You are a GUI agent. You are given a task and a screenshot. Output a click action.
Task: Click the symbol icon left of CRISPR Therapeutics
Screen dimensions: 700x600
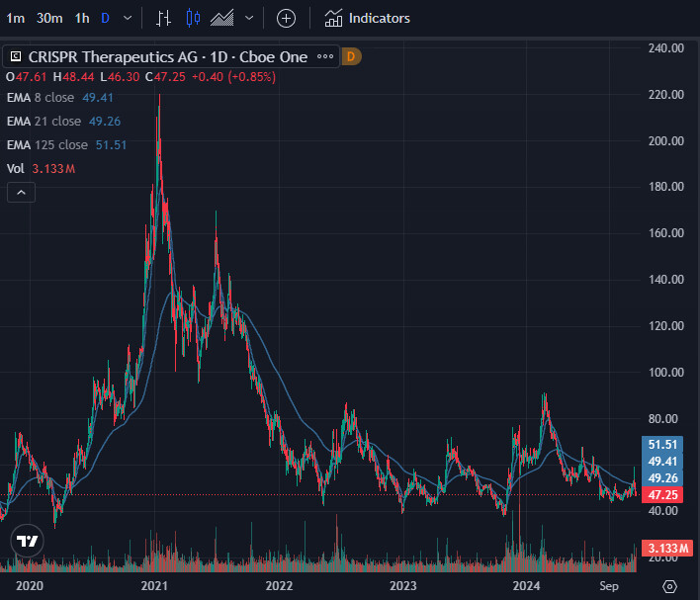coord(14,57)
